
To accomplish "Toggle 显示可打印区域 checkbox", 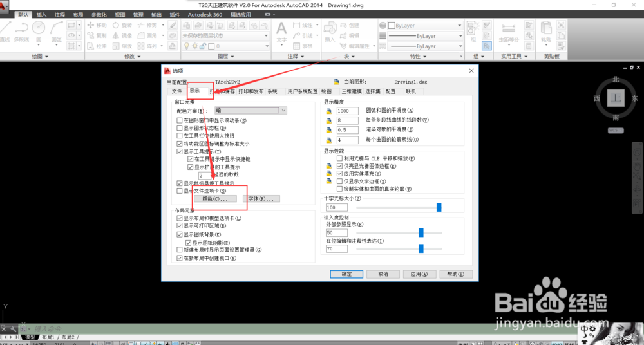I will (x=180, y=225).
